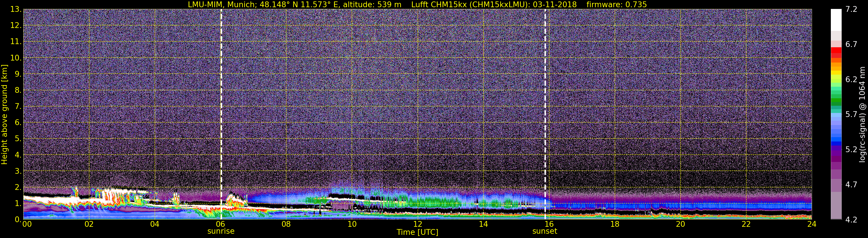
Task: Click the colorbar tick value 7.2
Action: pyautogui.click(x=851, y=10)
